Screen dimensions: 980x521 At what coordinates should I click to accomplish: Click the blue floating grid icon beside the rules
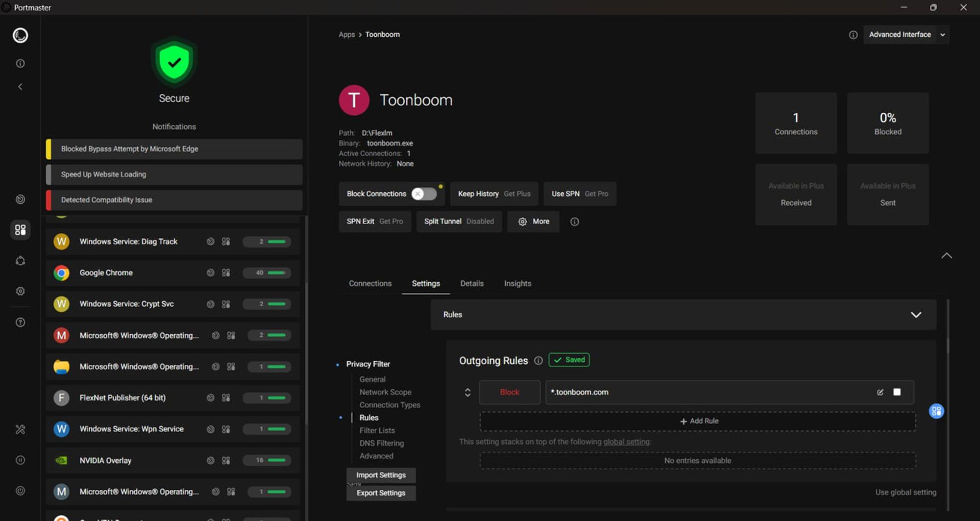coord(936,411)
